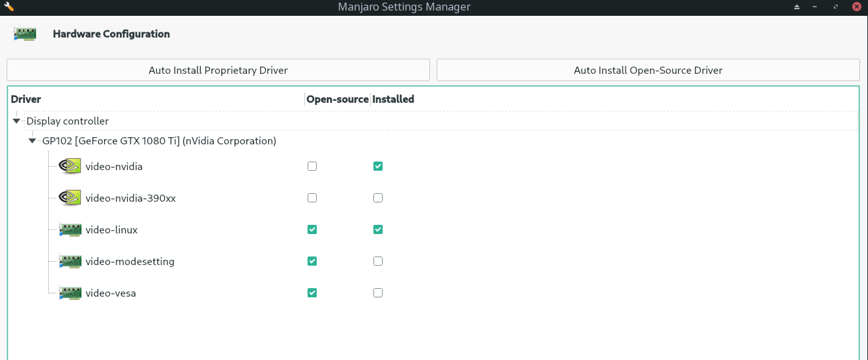Click the graphics card icon beside video-vesa
Screen dimensions: 868x360
(x=70, y=293)
